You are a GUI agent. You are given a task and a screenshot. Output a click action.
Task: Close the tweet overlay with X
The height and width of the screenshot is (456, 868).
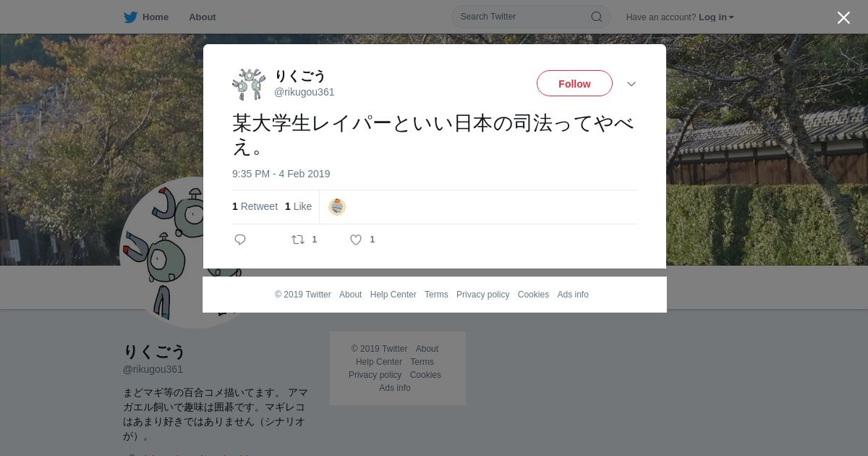pyautogui.click(x=843, y=17)
